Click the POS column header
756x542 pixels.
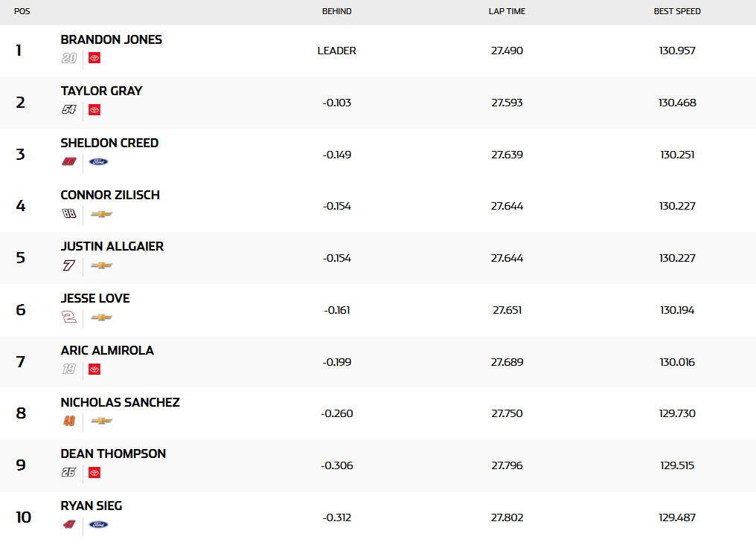22,12
